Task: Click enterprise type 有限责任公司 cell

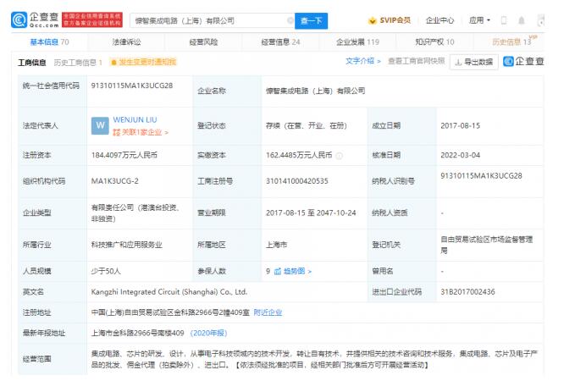Action: [135, 213]
